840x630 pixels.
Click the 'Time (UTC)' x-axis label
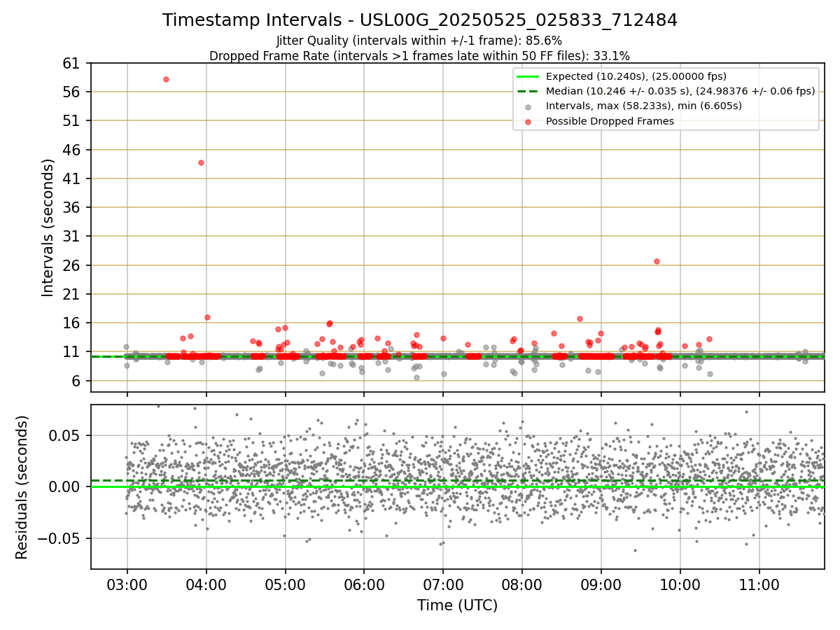[x=457, y=605]
